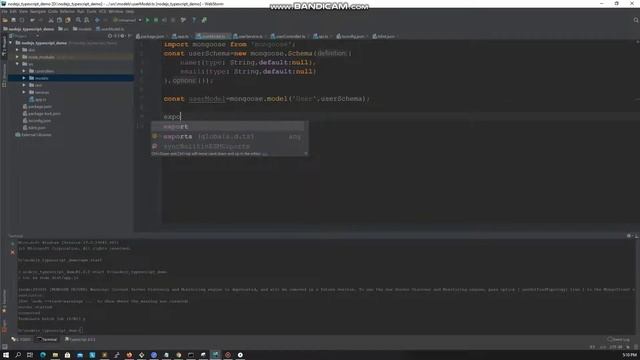Viewport: 640px width, 360px height.
Task: Expand the controllers folder
Action: [24, 71]
